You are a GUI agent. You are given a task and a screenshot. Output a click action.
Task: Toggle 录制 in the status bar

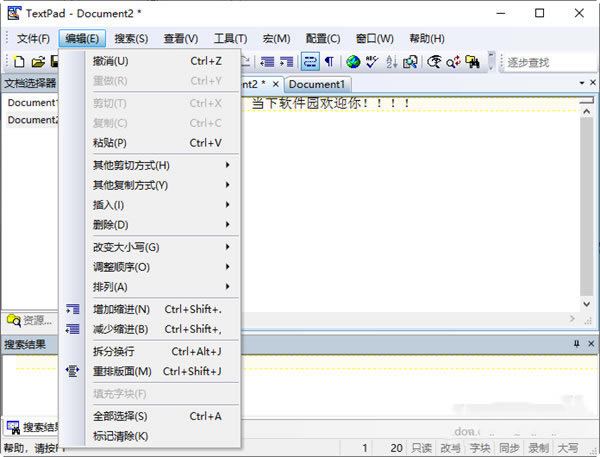coord(538,448)
